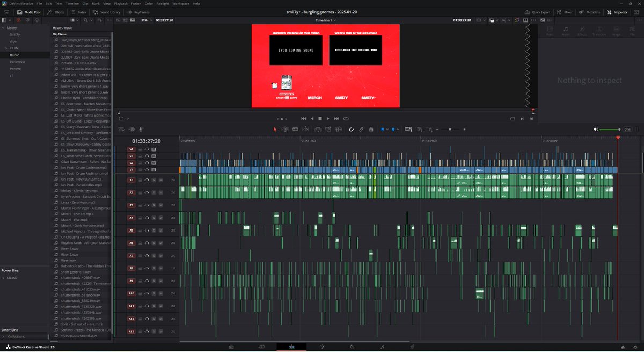Open the Metadata panel
644x352 pixels.
[590, 11]
